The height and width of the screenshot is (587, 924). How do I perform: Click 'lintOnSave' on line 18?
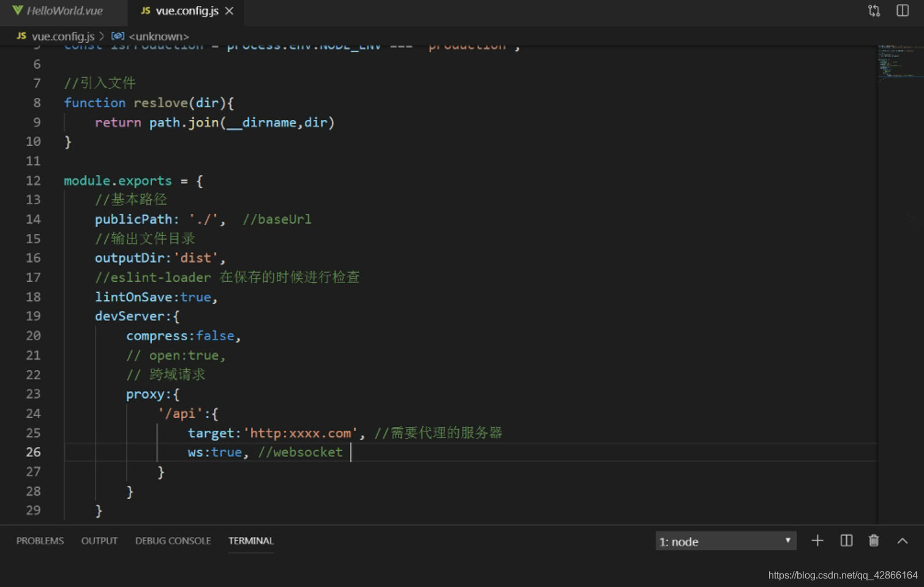pyautogui.click(x=133, y=297)
